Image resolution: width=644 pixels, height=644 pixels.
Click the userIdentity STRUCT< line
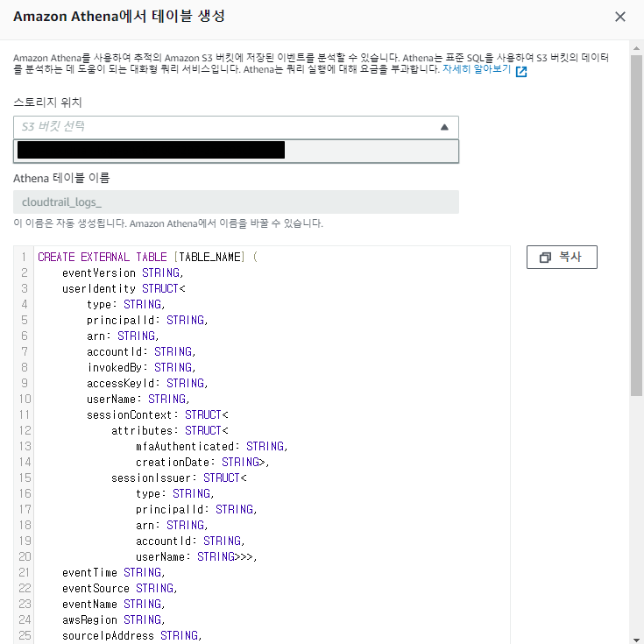pyautogui.click(x=124, y=289)
